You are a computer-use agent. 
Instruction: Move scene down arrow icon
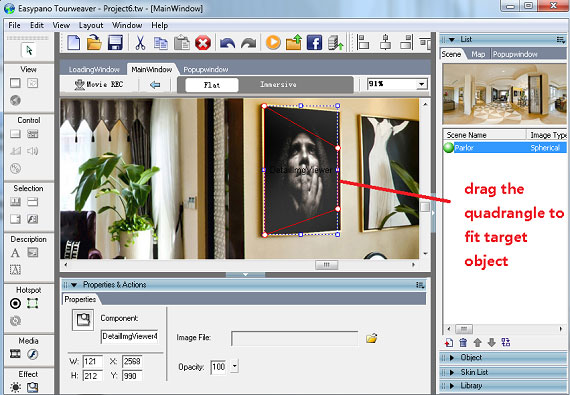point(491,342)
